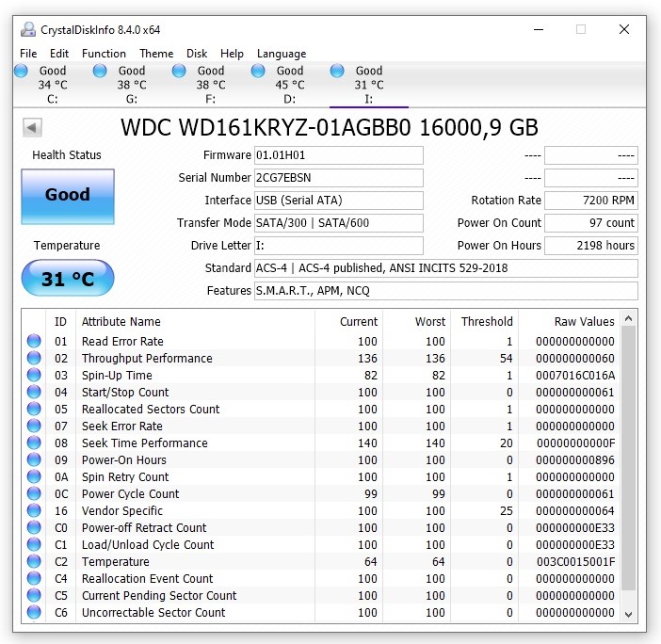The height and width of the screenshot is (644, 661).
Task: Click the scrollbar down arrow in attribute list
Action: click(629, 614)
